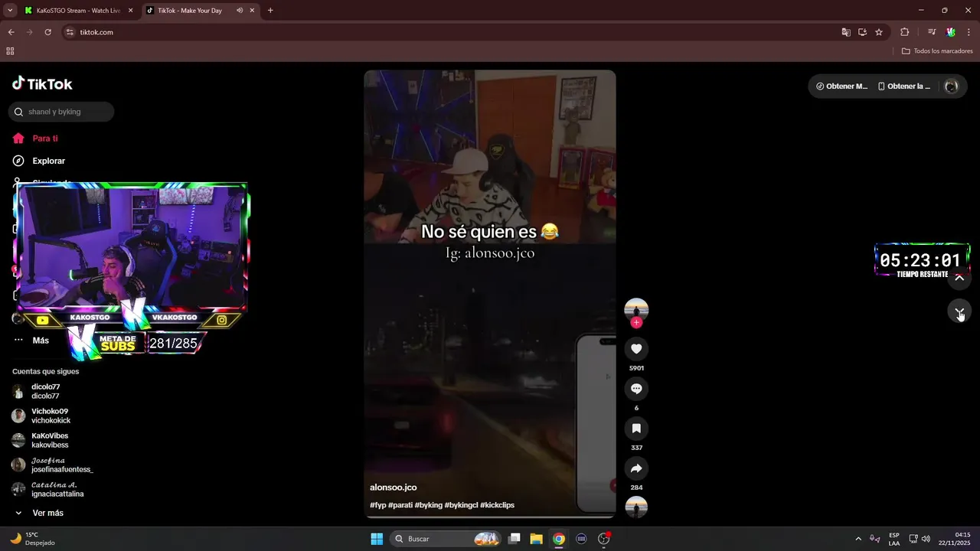Open the TikTok profile avatar menu
The width and height of the screenshot is (980, 551).
952,86
